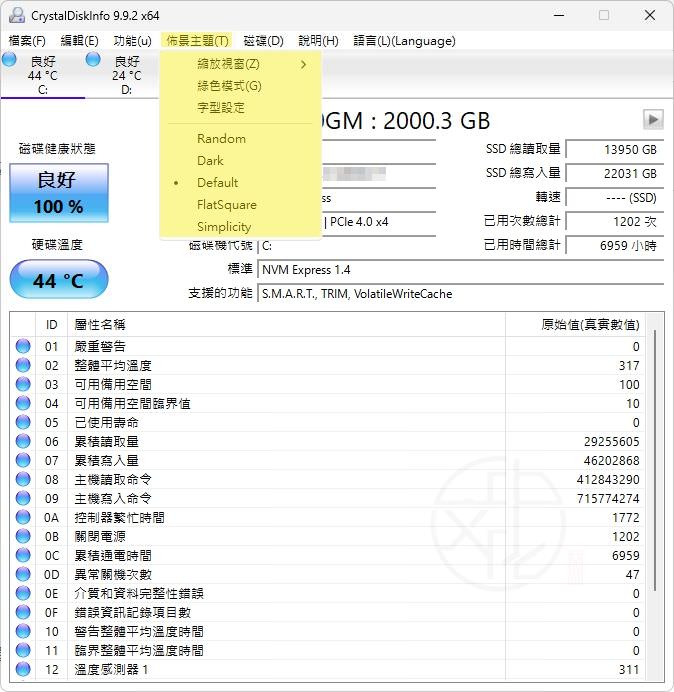The image size is (674, 692).
Task: Click the 44 °C temperature button
Action: pyautogui.click(x=59, y=279)
